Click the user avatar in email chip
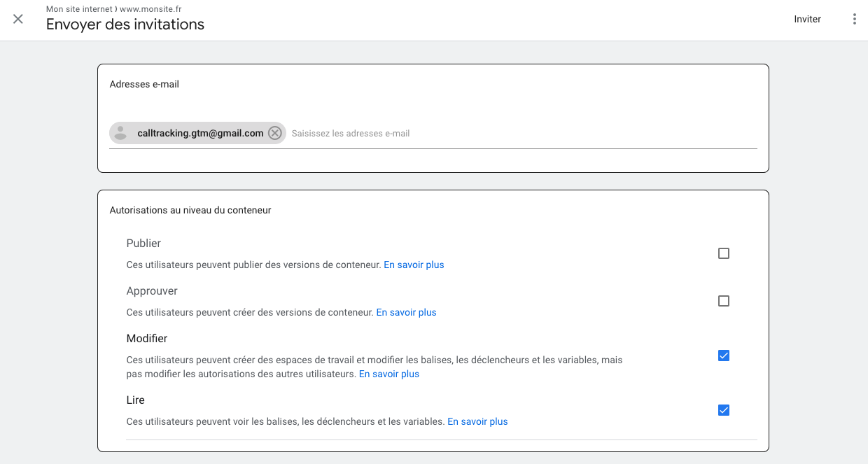 coord(120,133)
